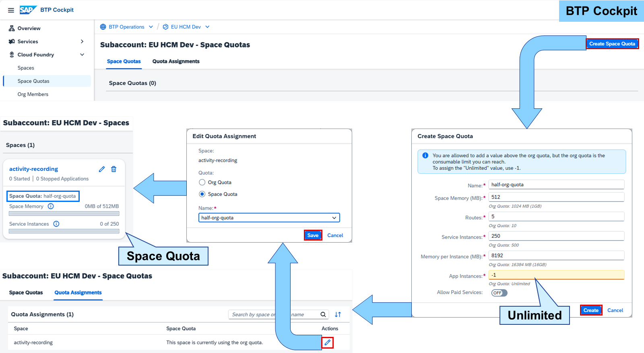The height and width of the screenshot is (353, 644).
Task: Click the Memory per Instance (MB) field
Action: [556, 255]
